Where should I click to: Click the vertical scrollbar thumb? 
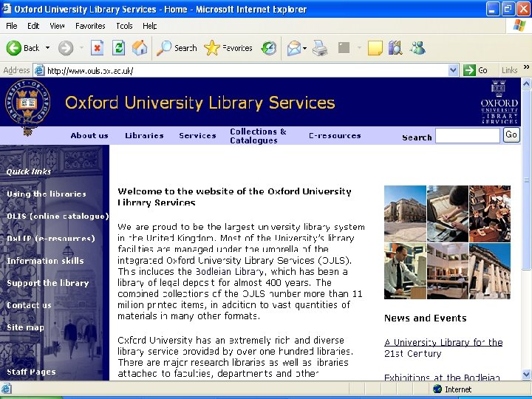click(526, 180)
